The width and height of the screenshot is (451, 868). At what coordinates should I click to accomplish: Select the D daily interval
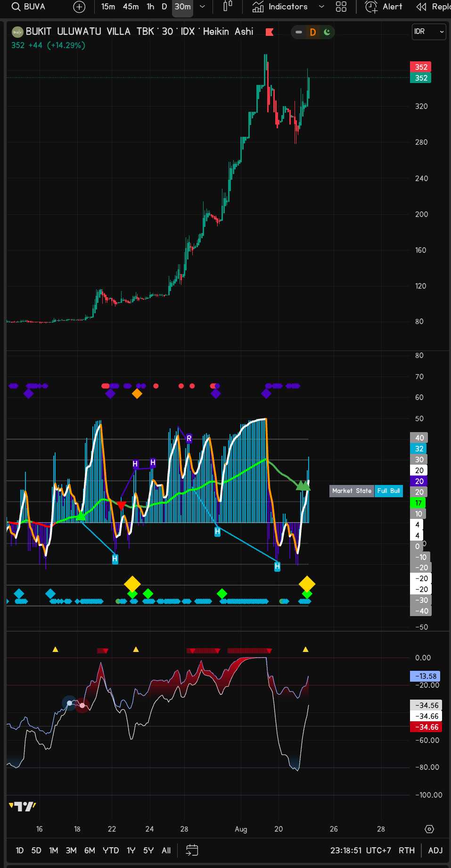coord(164,7)
